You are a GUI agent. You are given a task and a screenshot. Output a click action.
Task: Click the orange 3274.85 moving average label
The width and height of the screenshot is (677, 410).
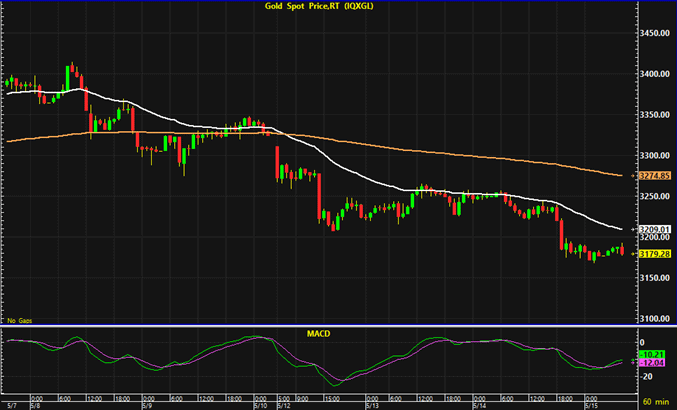[653, 176]
